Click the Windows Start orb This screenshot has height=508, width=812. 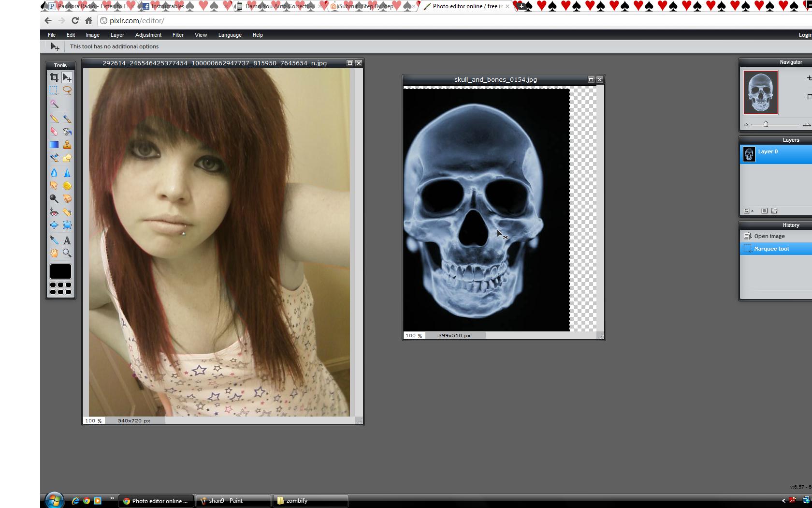[x=54, y=500]
